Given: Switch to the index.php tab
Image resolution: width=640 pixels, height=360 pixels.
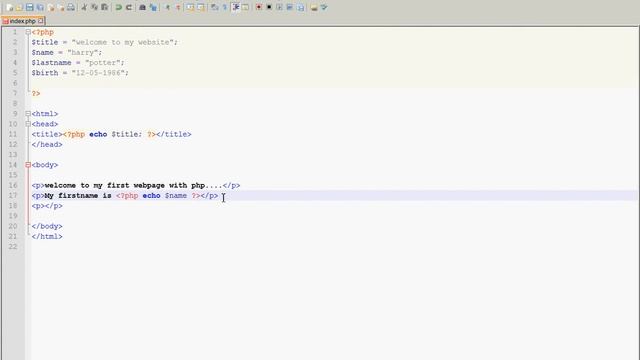Looking at the screenshot, I should click(22, 21).
